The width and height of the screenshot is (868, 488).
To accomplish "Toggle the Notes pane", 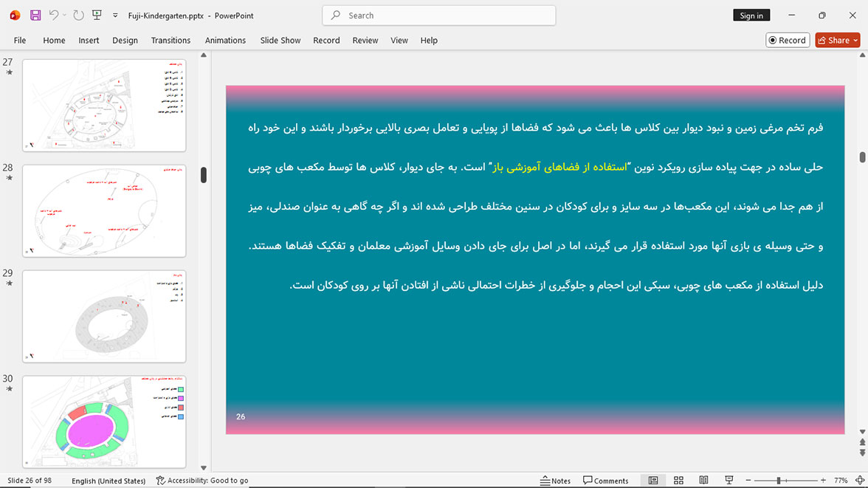I will [x=555, y=480].
